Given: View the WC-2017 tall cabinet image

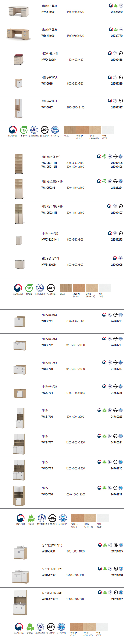Looking at the screenshot, I should [18, 108].
